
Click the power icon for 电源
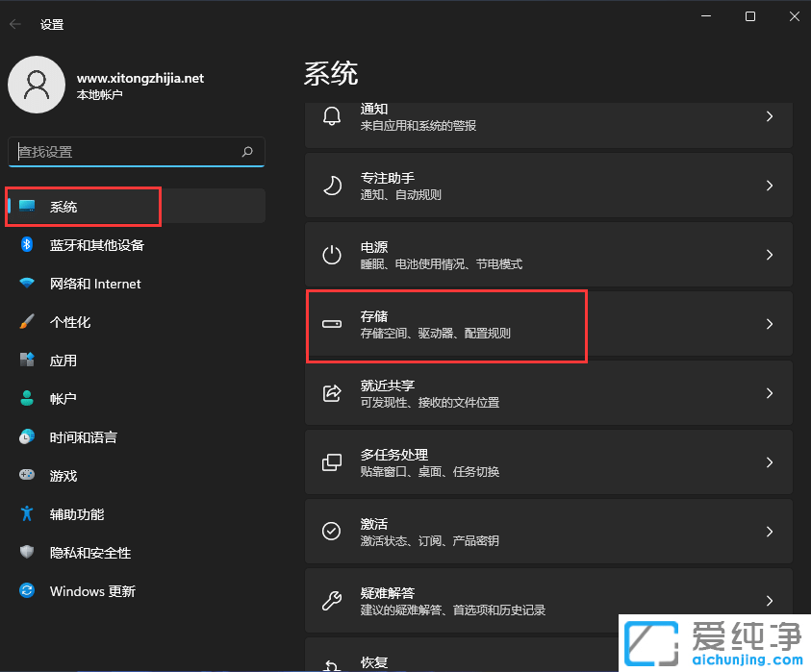332,255
